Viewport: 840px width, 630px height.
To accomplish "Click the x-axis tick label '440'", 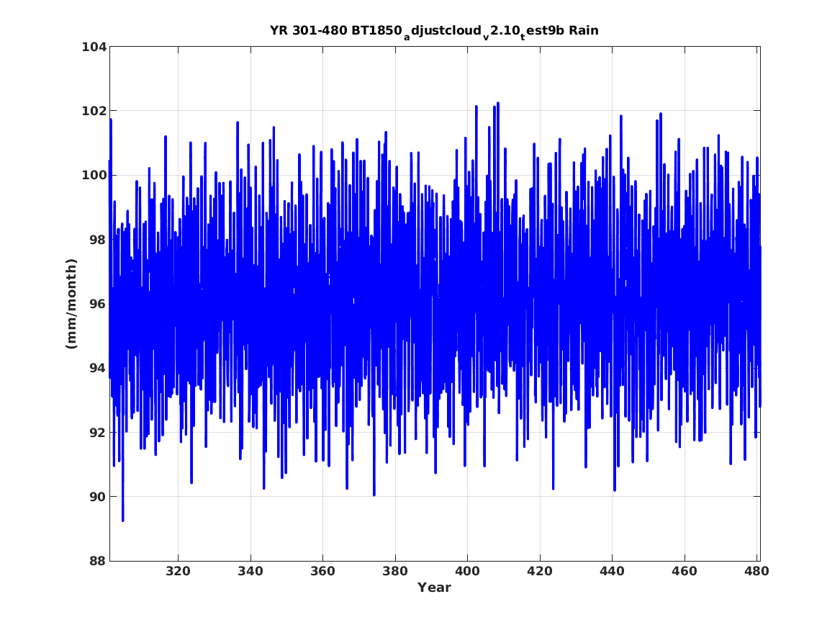I will [x=612, y=571].
